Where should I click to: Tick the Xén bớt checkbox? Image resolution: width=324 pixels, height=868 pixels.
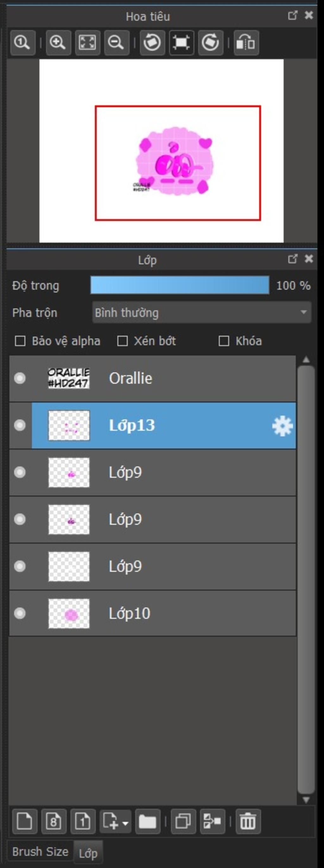coord(122,341)
